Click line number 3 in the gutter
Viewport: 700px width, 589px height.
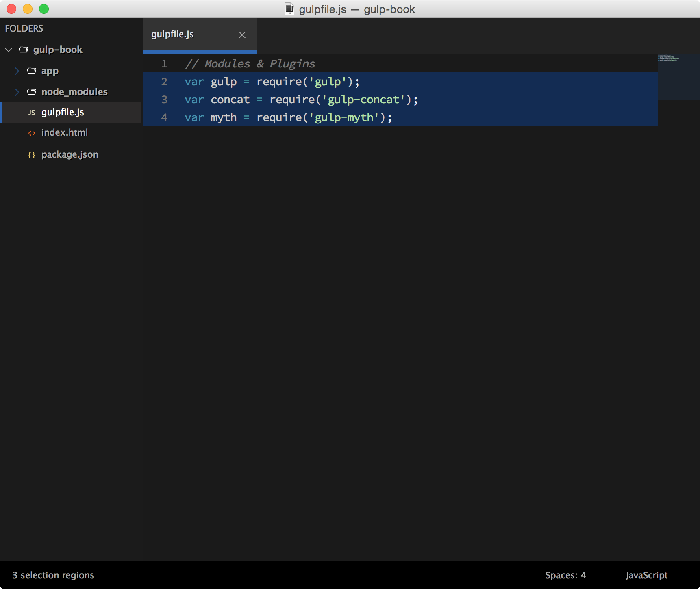click(164, 100)
